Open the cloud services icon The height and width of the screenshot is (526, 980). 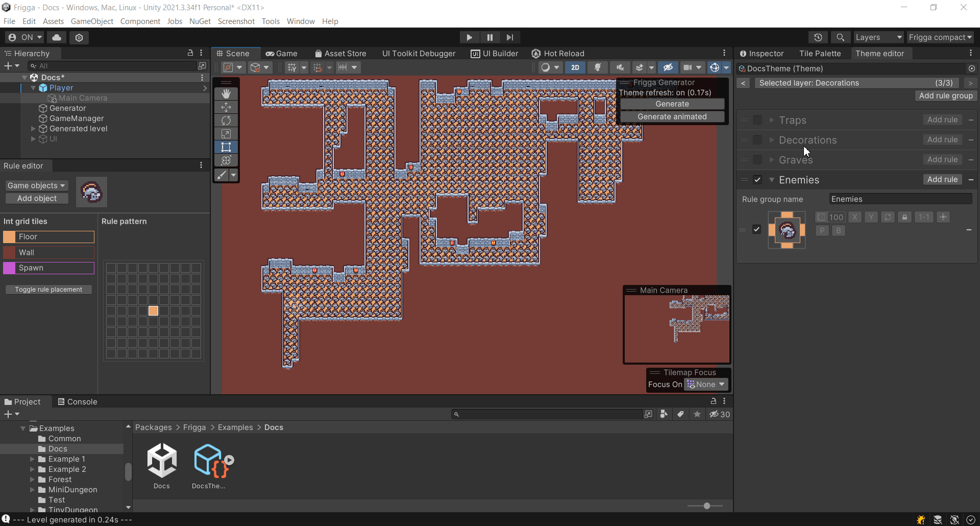point(57,37)
